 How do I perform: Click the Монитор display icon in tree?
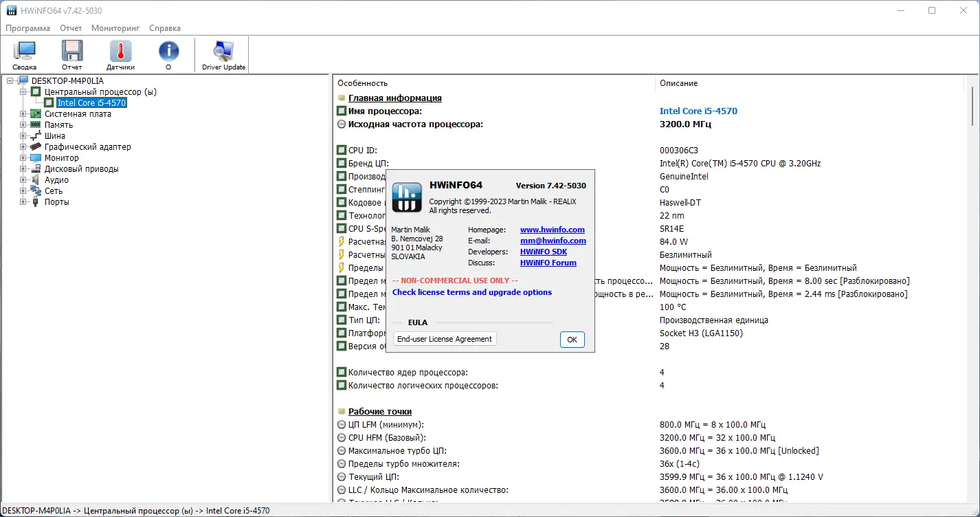pyautogui.click(x=36, y=158)
